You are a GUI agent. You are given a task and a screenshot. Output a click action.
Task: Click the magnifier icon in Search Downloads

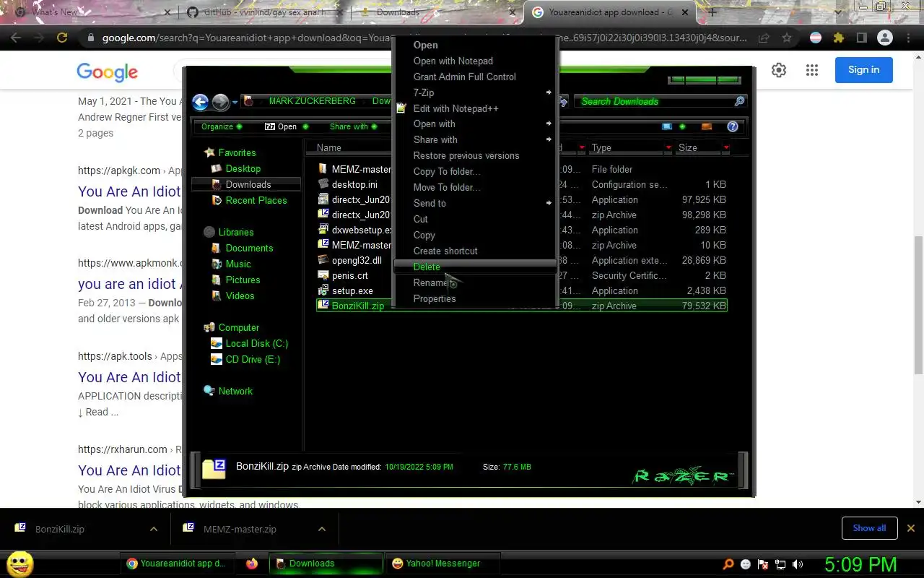739,101
